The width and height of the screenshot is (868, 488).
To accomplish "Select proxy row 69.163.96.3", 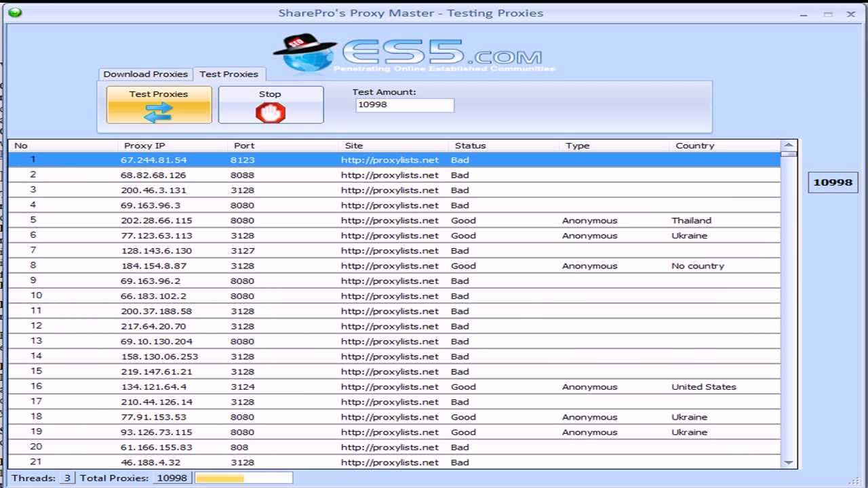I will [x=394, y=205].
